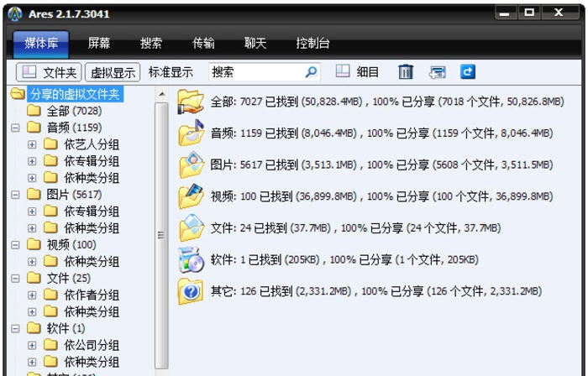Expand 依种类分组 under 音频
This screenshot has height=376, width=588.
point(32,178)
